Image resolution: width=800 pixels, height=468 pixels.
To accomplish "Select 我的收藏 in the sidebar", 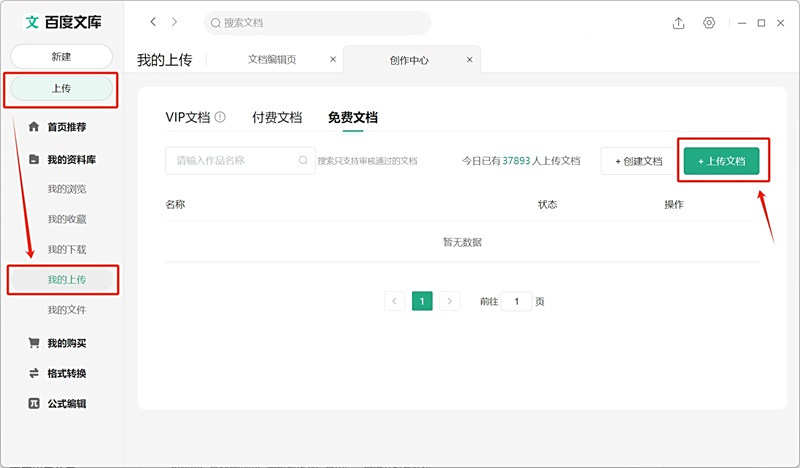I will coord(67,219).
